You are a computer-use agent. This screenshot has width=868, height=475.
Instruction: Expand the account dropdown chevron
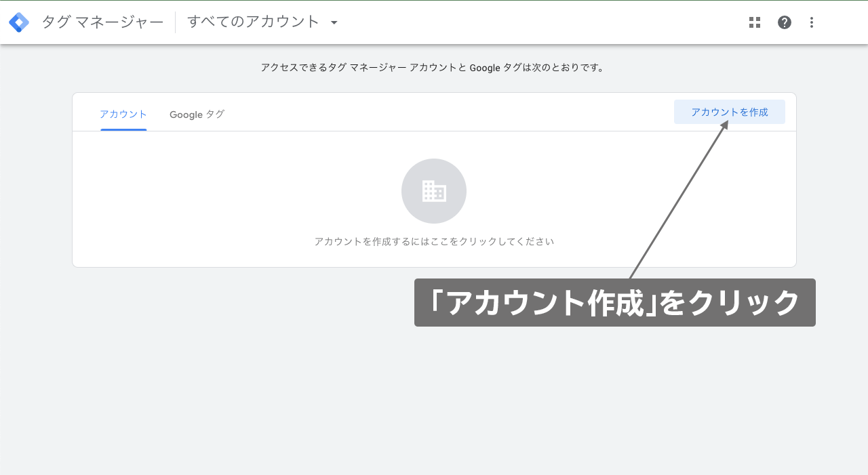pos(333,22)
